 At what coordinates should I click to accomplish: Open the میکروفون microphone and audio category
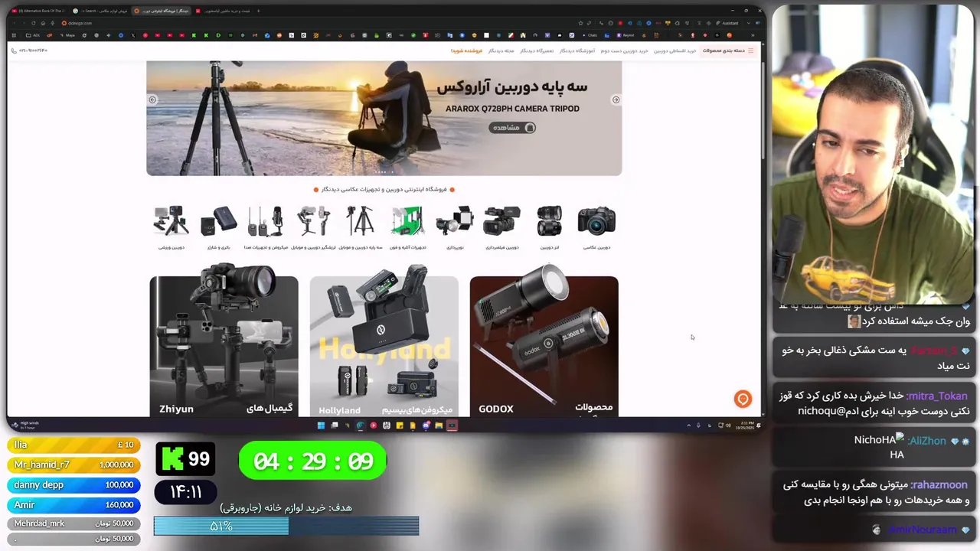pyautogui.click(x=266, y=227)
